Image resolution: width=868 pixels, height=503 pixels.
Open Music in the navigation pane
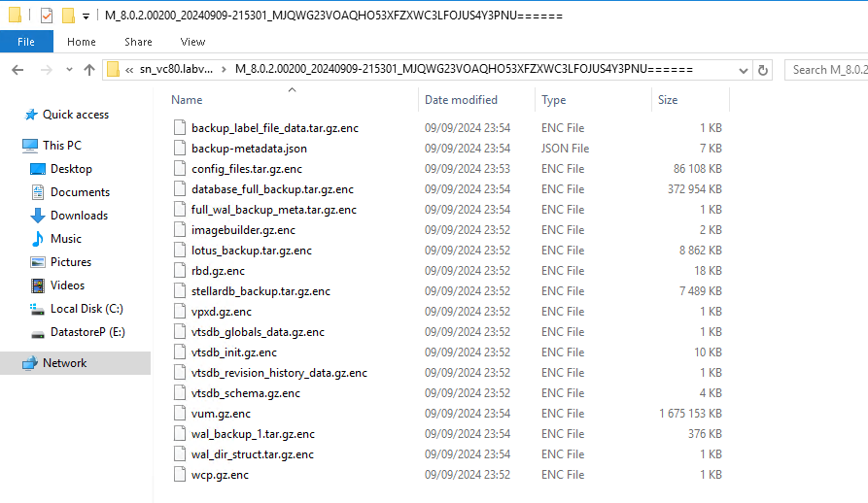pos(66,238)
